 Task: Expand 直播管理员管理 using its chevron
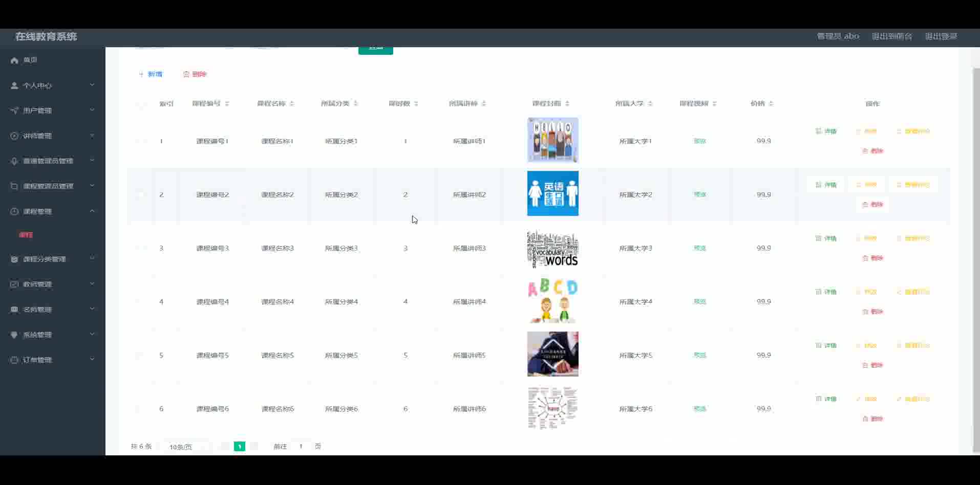[x=92, y=161]
